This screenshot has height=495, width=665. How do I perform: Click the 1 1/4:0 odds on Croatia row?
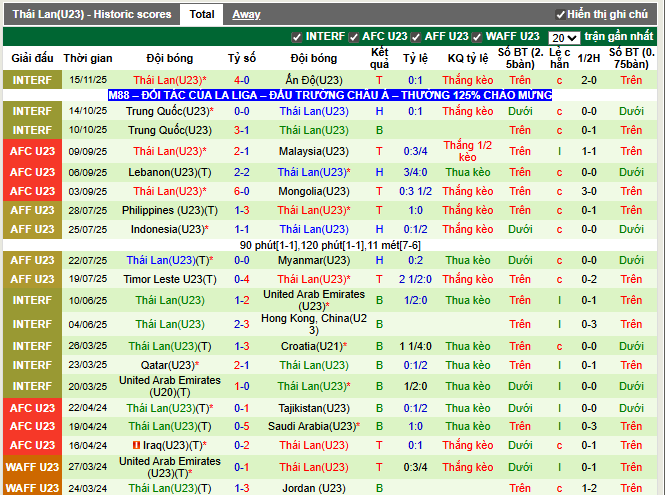pos(415,346)
